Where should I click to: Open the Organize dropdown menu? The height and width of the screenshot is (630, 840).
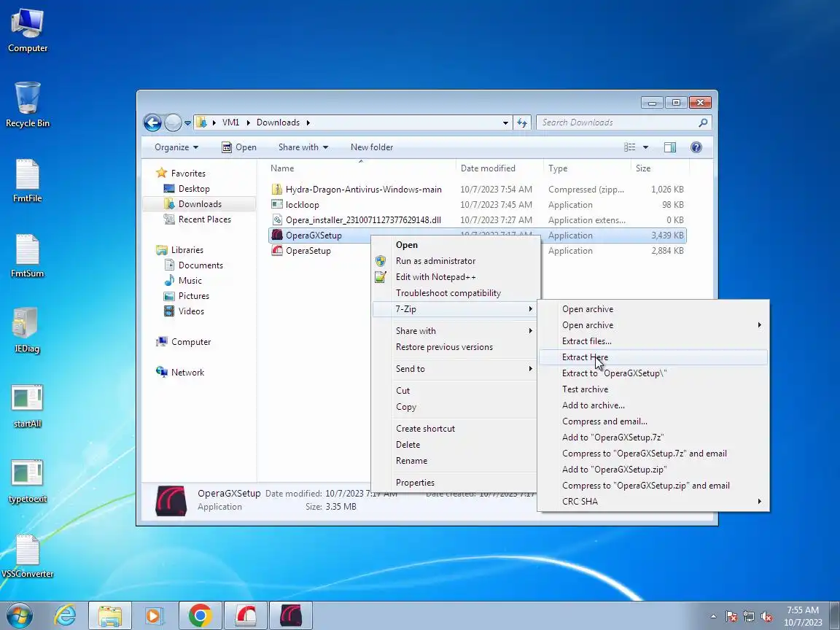point(176,147)
